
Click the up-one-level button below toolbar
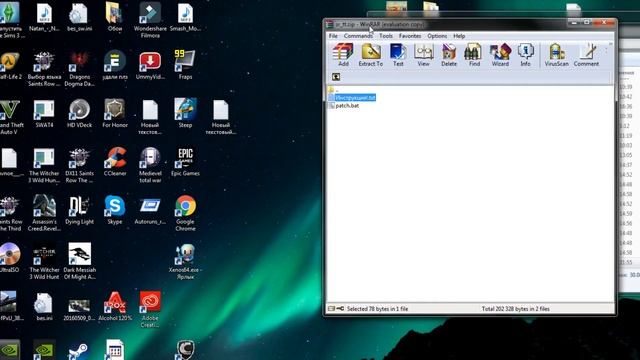(336, 77)
